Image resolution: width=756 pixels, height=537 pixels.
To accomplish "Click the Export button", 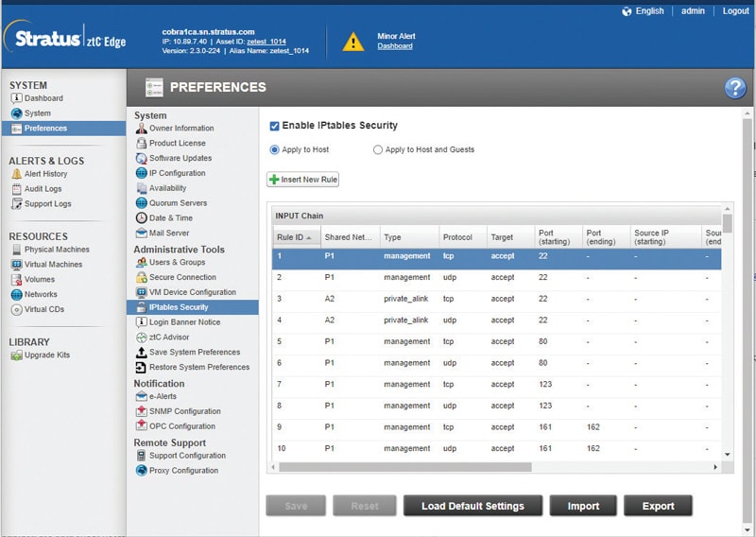I will pyautogui.click(x=658, y=506).
